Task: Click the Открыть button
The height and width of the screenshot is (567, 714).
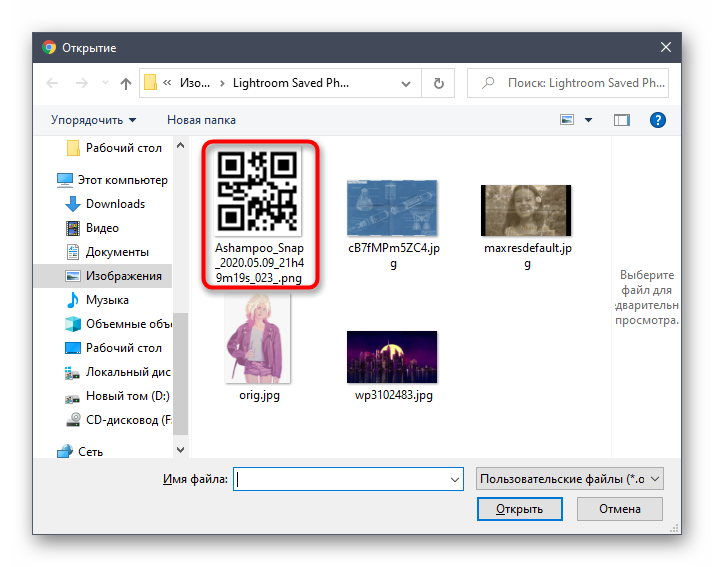Action: [x=520, y=509]
